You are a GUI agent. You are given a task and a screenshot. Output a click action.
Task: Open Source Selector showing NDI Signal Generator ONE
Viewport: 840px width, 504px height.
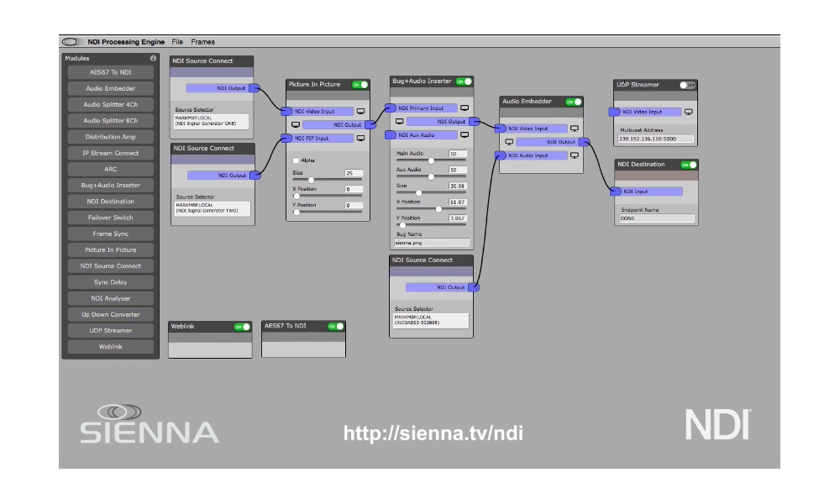tap(212, 122)
